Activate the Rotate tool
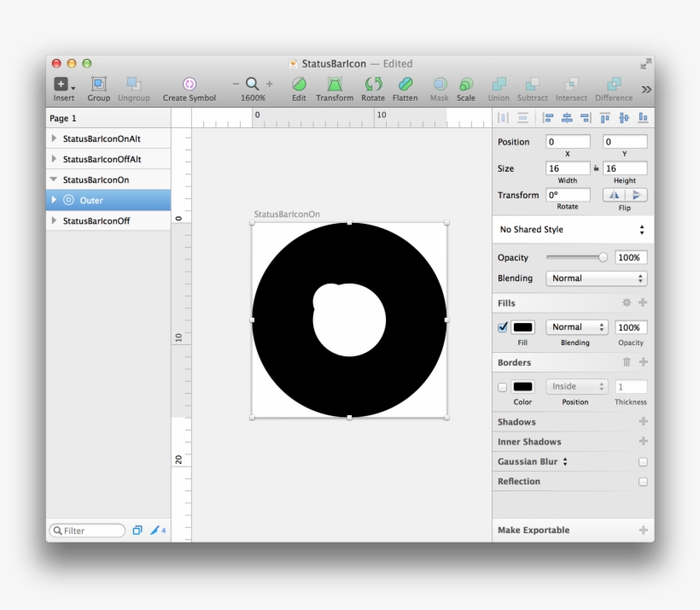700x610 pixels. 373,85
